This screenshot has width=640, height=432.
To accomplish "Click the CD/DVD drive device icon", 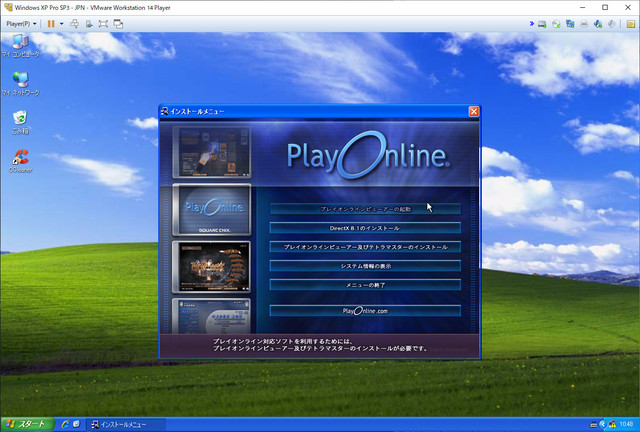I will coord(556,24).
